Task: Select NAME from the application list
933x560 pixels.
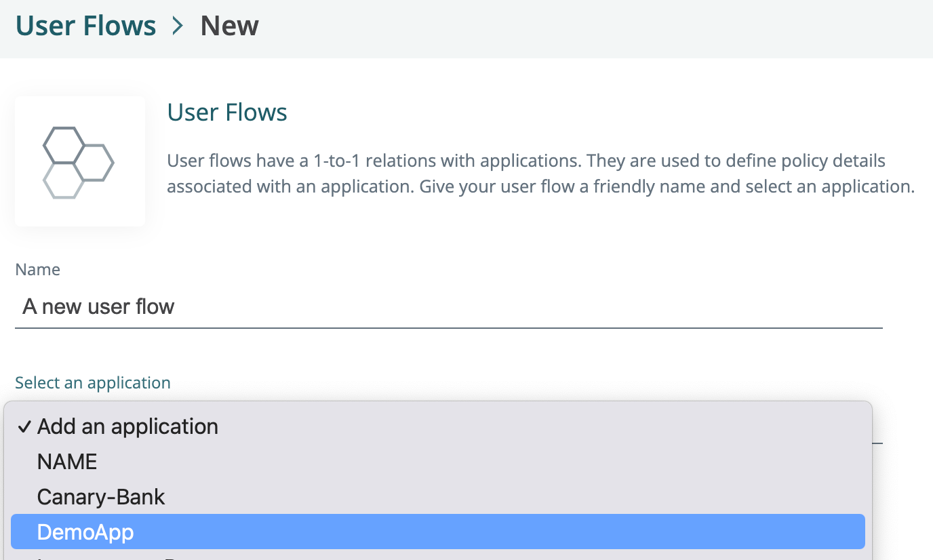Action: 438,462
